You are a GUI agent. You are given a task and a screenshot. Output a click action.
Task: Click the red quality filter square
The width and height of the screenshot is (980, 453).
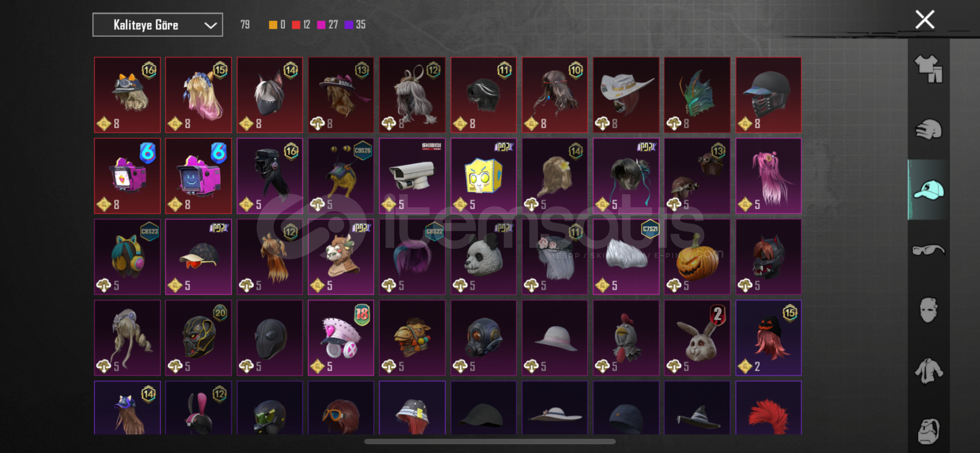pyautogui.click(x=296, y=25)
